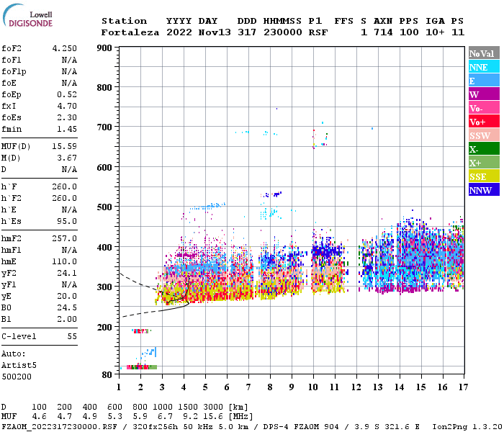
Task: Click the foEs value 2.30
Action: point(67,117)
